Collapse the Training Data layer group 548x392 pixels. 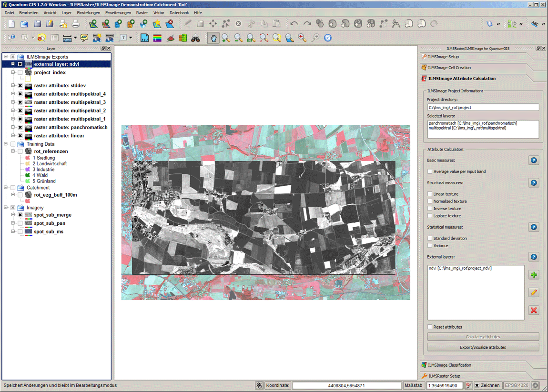click(x=6, y=144)
